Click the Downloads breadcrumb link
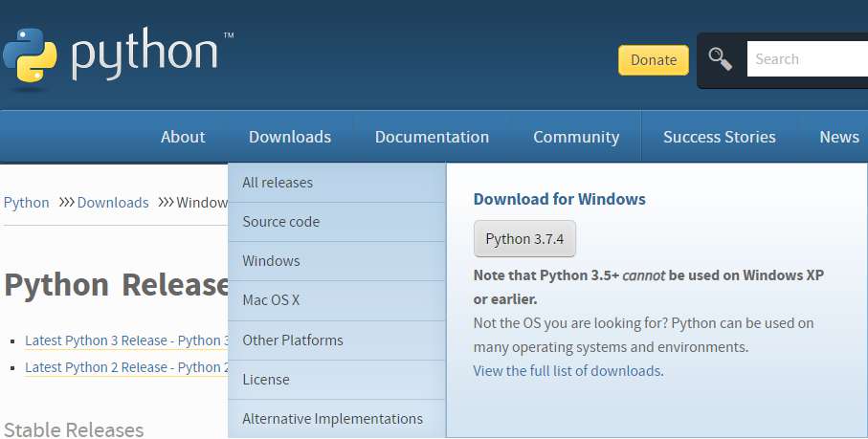 113,203
